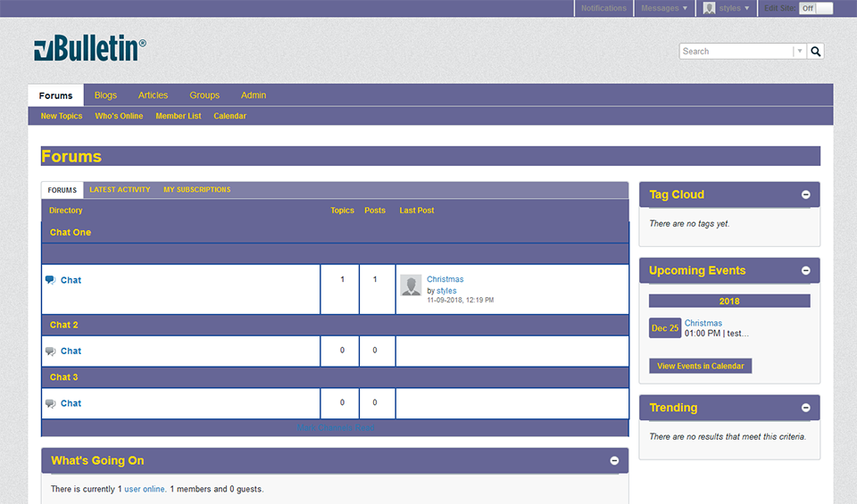Viewport: 857px width, 504px height.
Task: Click the Topics column header
Action: tap(342, 211)
